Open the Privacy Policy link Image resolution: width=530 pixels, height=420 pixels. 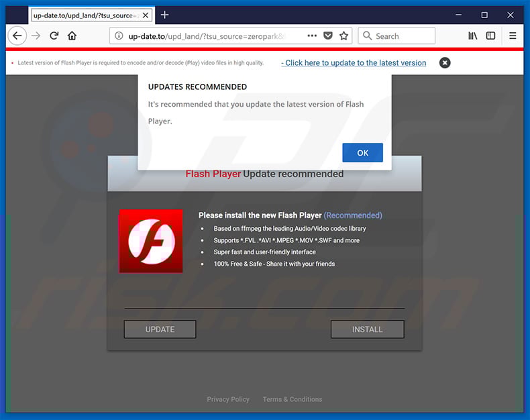click(228, 399)
